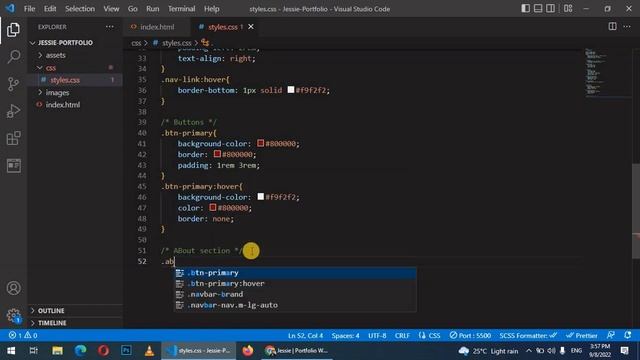Open color picker swatch on line 47
This screenshot has width=640, height=360.
pos(213,207)
